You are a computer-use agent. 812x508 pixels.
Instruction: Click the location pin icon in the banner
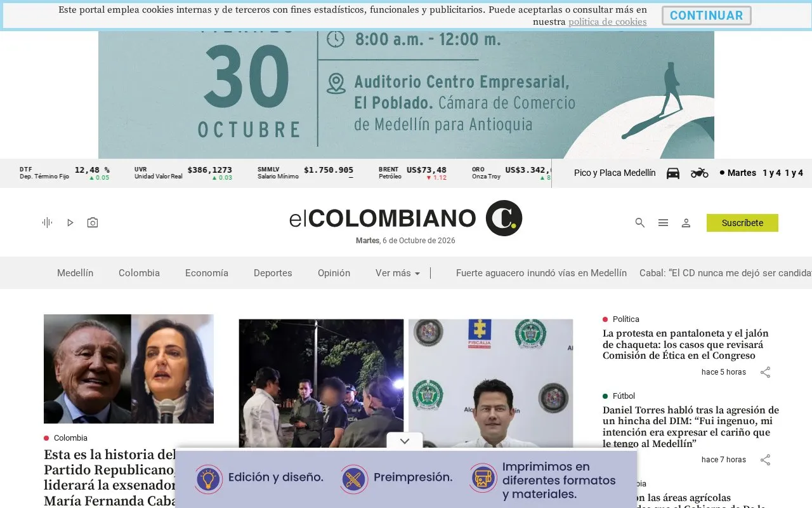tap(336, 84)
